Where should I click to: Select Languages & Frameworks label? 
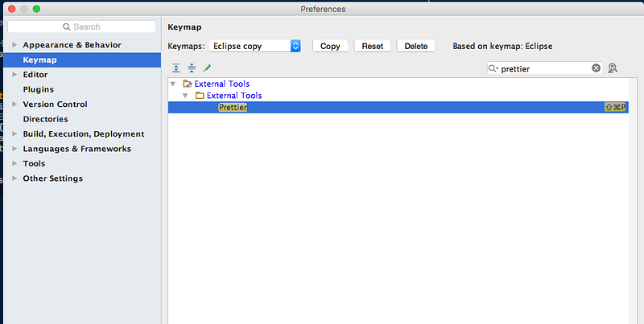click(76, 149)
